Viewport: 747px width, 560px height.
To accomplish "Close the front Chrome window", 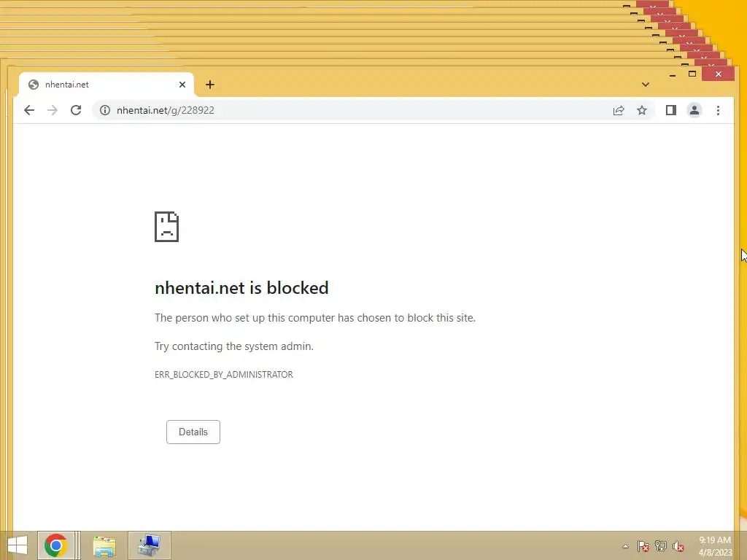I will (x=718, y=74).
